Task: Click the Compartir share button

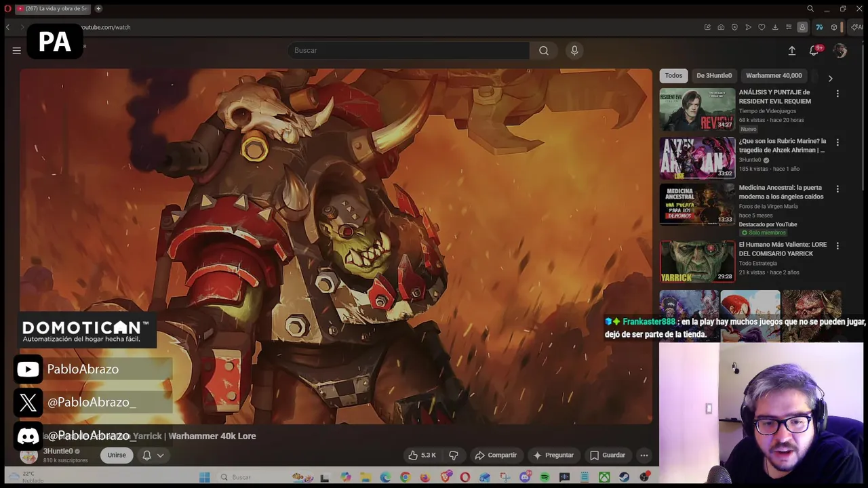Action: [496, 455]
